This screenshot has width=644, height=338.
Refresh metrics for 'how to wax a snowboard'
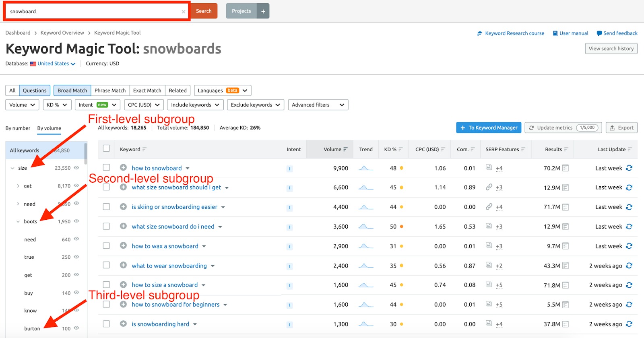pos(629,246)
